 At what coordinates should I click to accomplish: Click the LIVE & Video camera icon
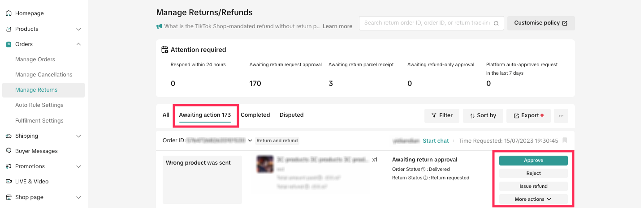pos(9,182)
